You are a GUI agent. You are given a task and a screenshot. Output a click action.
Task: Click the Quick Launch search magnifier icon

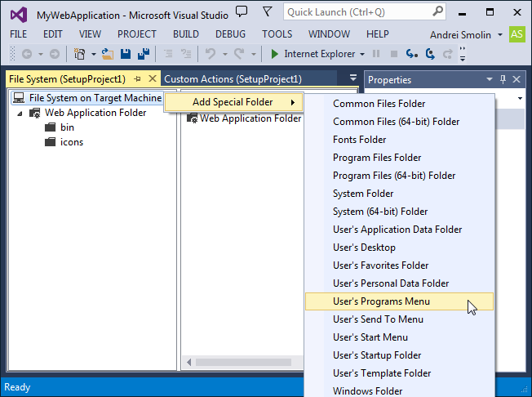(437, 11)
